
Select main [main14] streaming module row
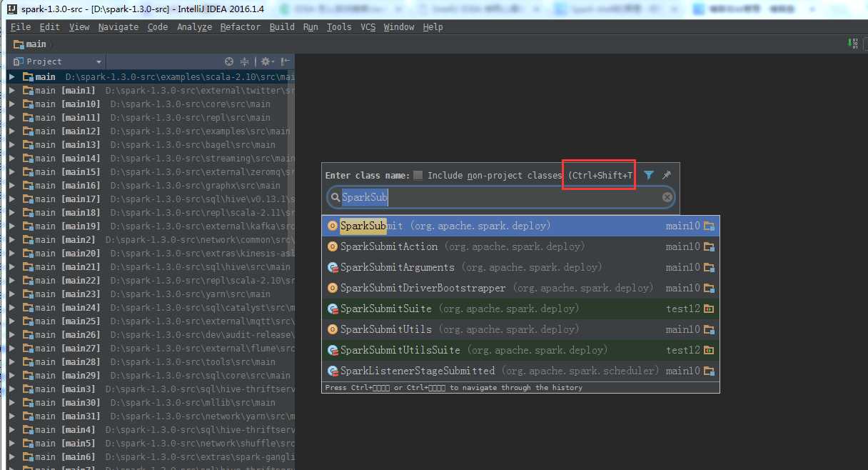point(151,158)
